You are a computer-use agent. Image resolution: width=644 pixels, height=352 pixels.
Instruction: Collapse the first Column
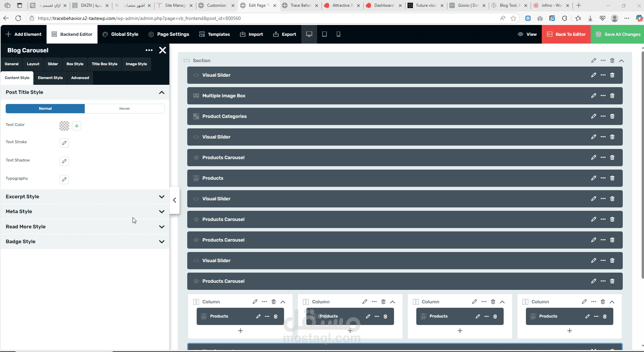(283, 302)
